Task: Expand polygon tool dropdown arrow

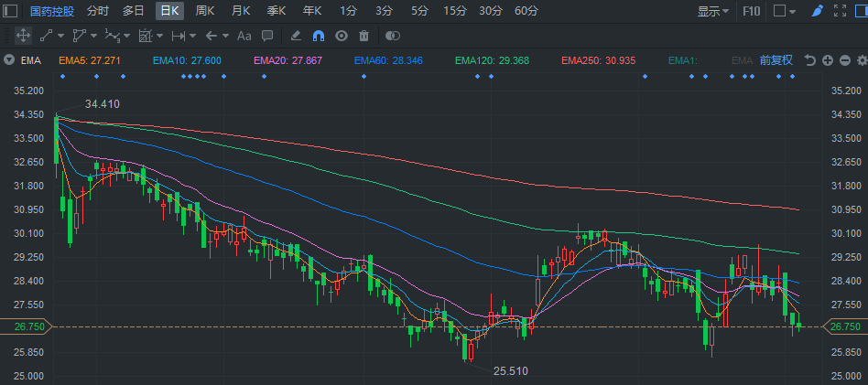Action: pyautogui.click(x=93, y=36)
